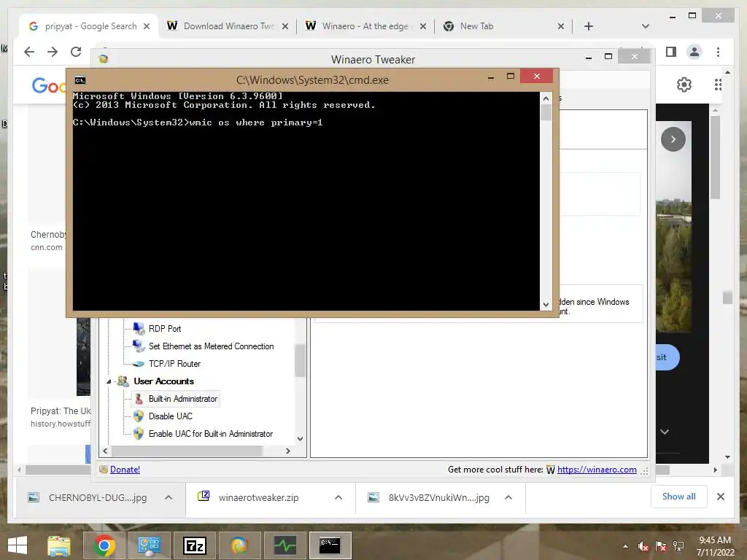Open the winaerotweaker.zip download
The width and height of the screenshot is (747, 560).
[x=258, y=497]
